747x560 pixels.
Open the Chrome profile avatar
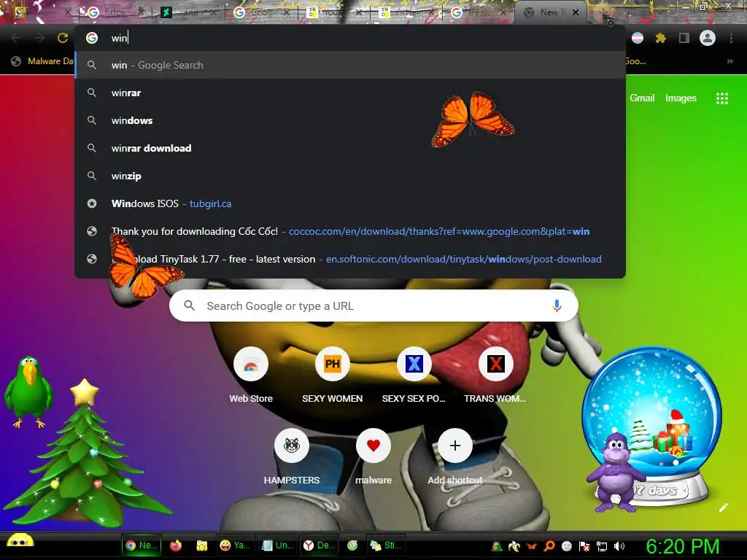[x=708, y=38]
